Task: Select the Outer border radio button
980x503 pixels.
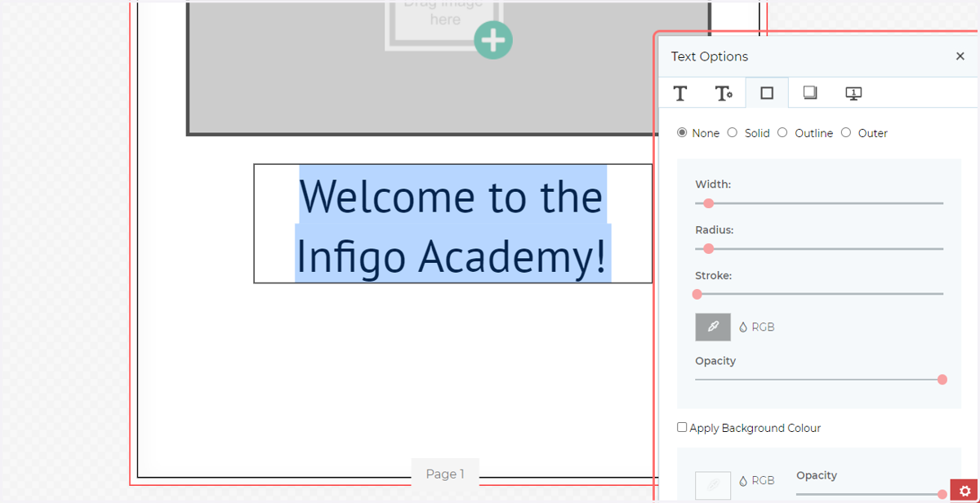Action: click(846, 132)
